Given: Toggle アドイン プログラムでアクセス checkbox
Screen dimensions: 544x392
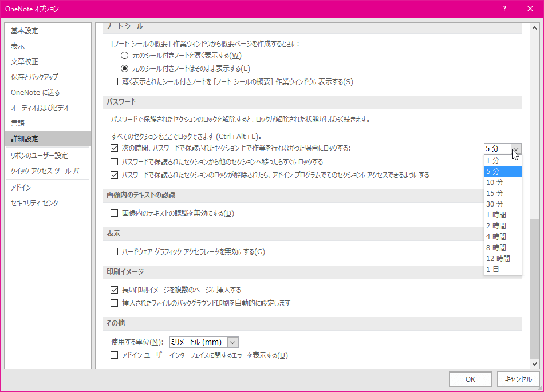Looking at the screenshot, I should click(x=114, y=175).
